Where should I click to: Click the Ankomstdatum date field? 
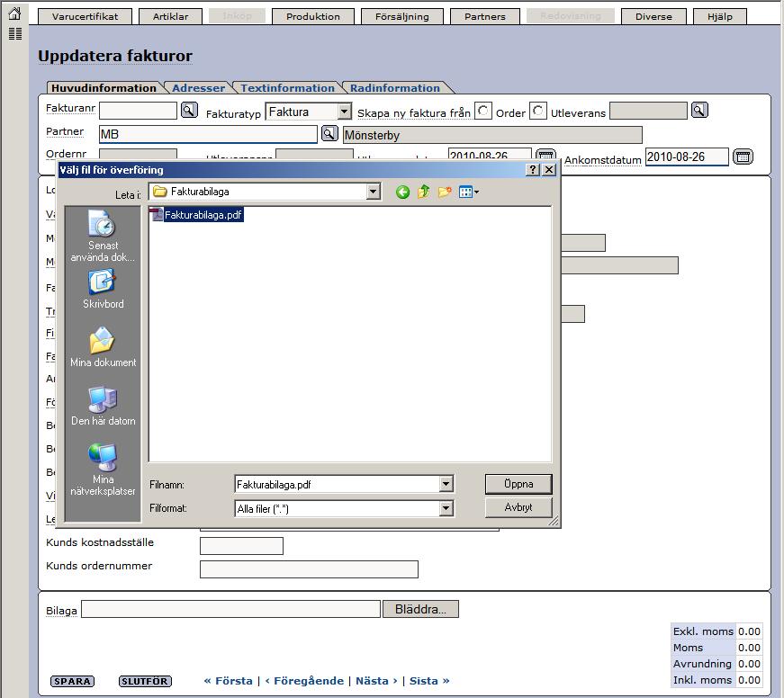[x=687, y=157]
